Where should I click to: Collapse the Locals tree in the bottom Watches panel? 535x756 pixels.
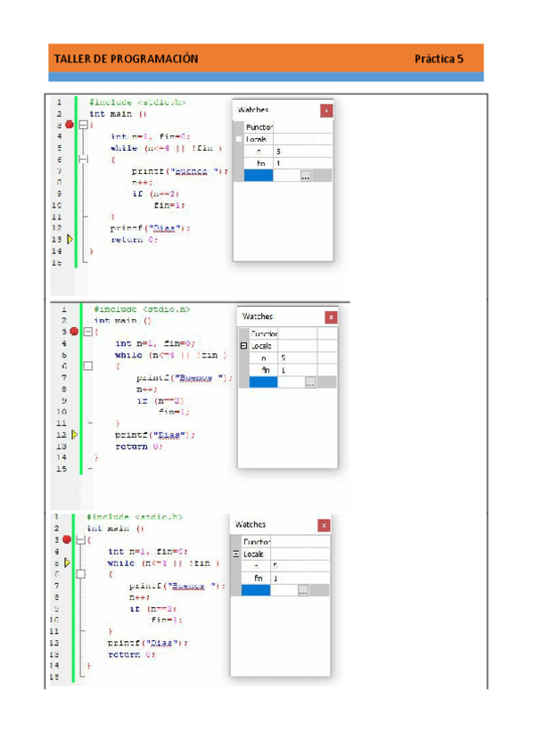pos(236,554)
